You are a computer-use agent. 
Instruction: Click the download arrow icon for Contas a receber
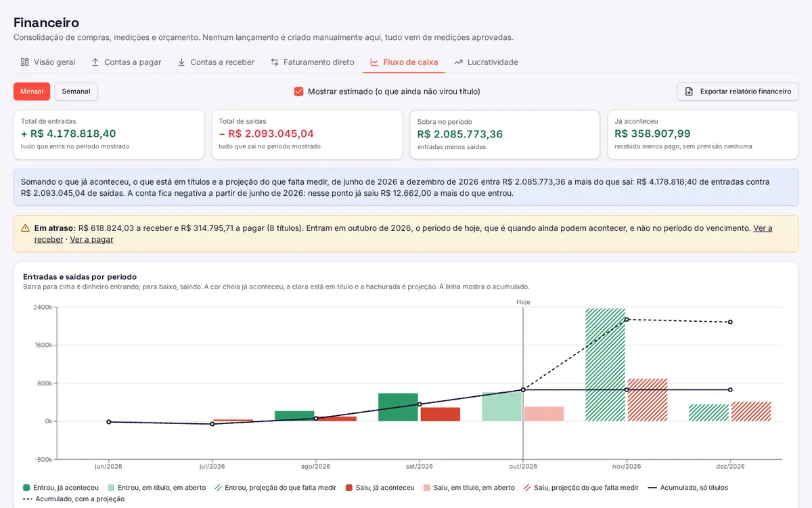(181, 62)
